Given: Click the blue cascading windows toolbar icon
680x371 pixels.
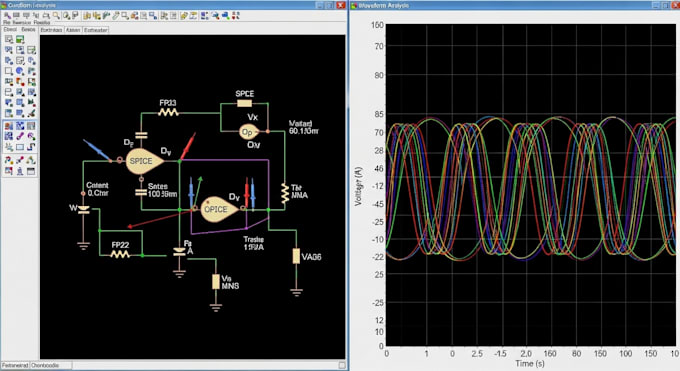Looking at the screenshot, I should (153, 16).
